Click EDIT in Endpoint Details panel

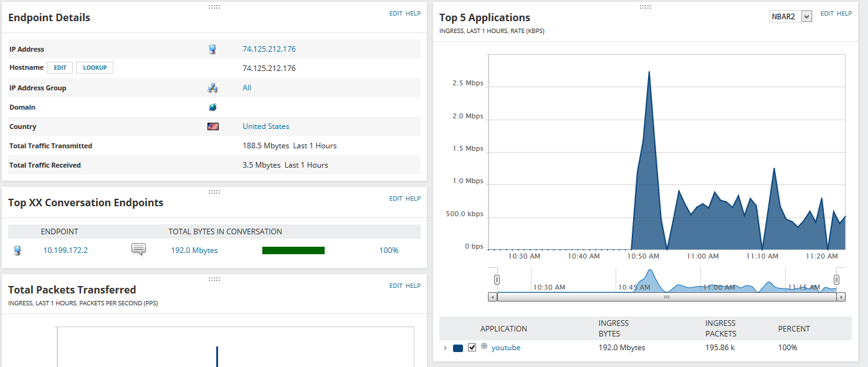click(x=396, y=13)
